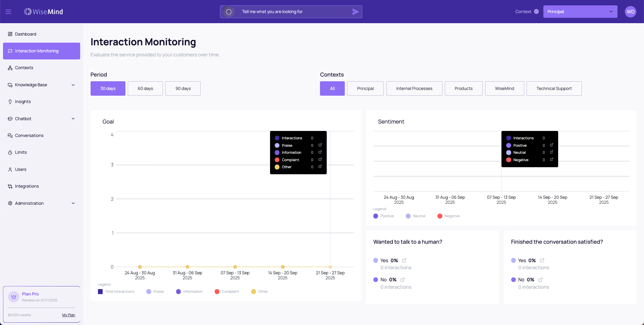Open the Principal context dropdown
This screenshot has height=325, width=644.
580,12
